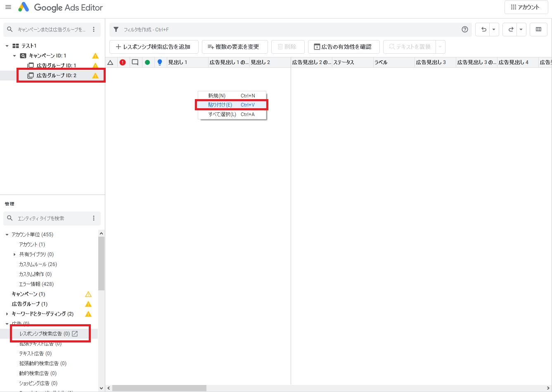Open campaign search options three-dot menu
This screenshot has width=552, height=392.
tap(94, 29)
